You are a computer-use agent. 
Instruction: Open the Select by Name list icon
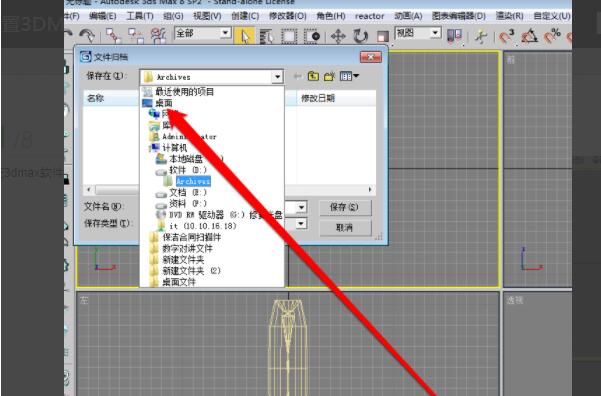click(x=267, y=36)
